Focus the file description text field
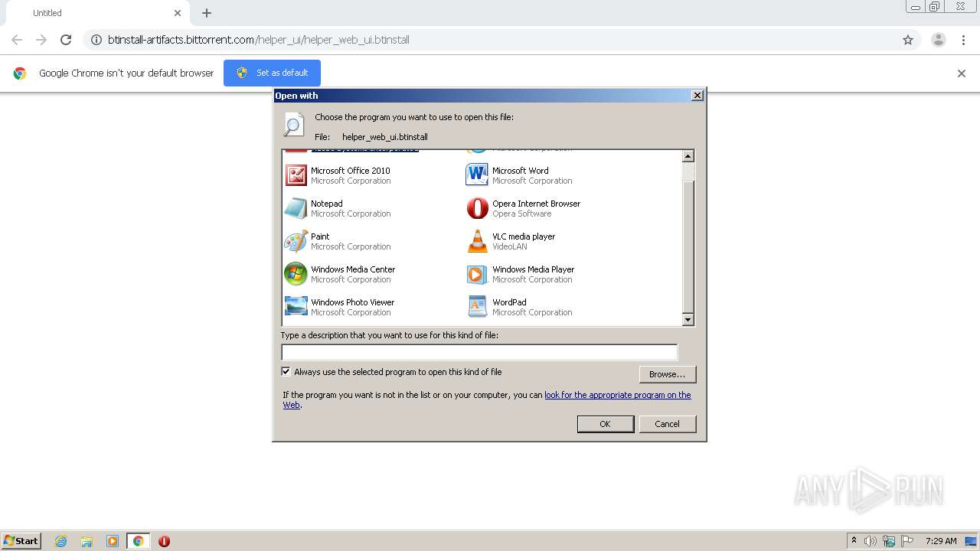Screen dimensions: 980x551 pyautogui.click(x=479, y=352)
